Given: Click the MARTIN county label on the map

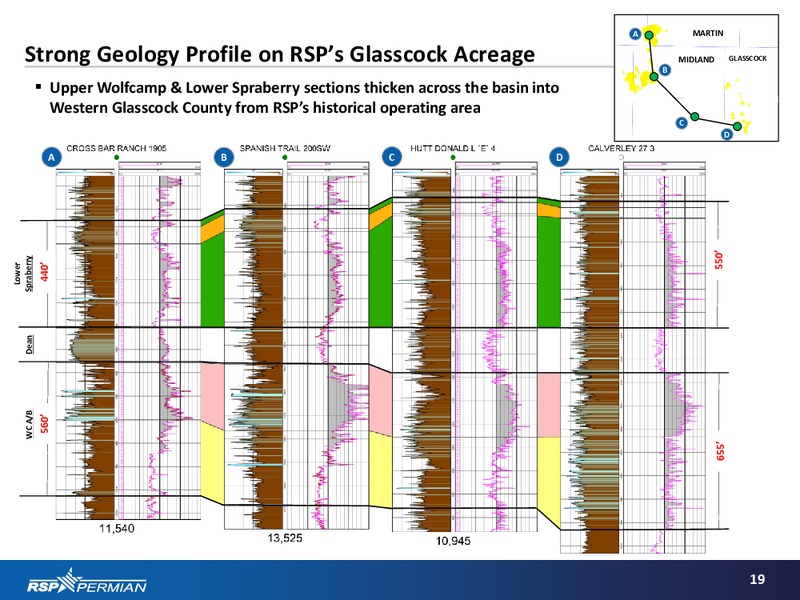Looking at the screenshot, I should [x=708, y=33].
